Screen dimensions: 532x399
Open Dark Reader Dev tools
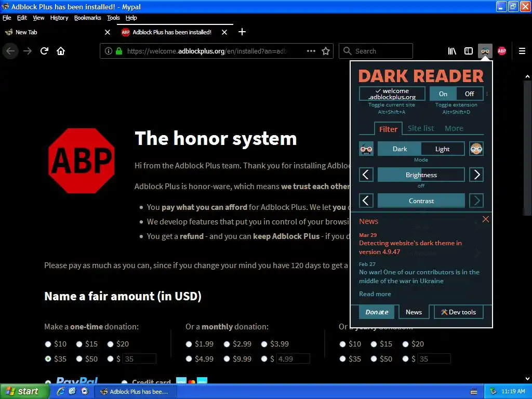click(458, 312)
